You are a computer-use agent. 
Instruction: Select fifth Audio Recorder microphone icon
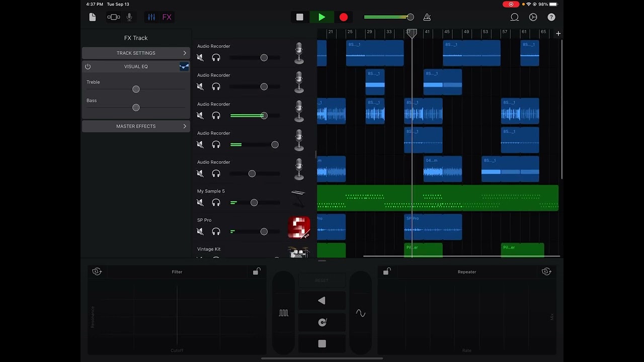coord(299,169)
